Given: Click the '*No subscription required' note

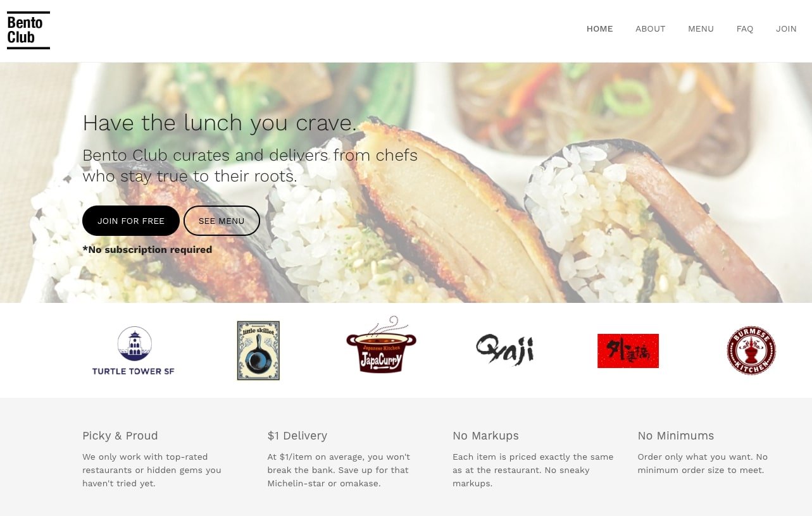Looking at the screenshot, I should coord(147,250).
